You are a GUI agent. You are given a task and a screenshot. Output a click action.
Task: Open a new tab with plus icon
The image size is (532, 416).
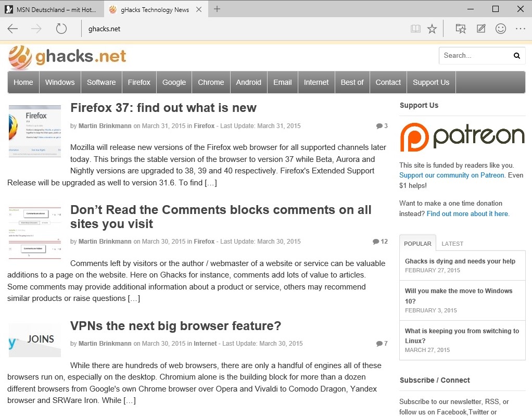217,9
